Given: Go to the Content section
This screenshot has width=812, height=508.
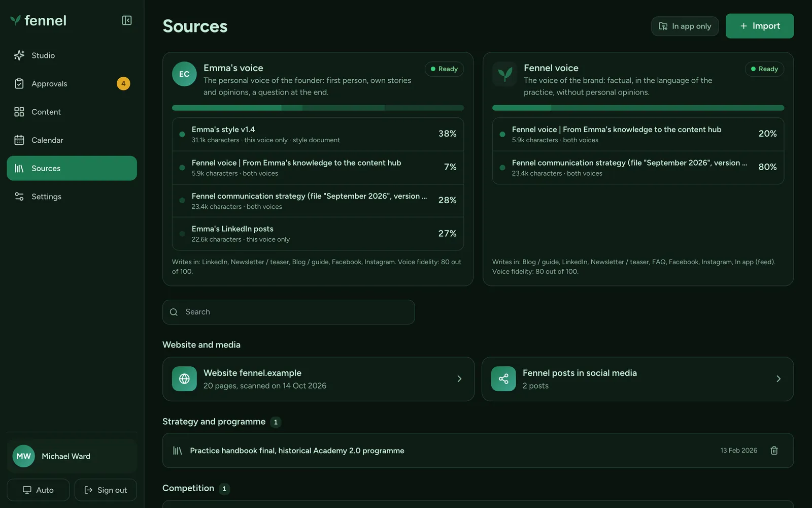Looking at the screenshot, I should click(x=72, y=112).
